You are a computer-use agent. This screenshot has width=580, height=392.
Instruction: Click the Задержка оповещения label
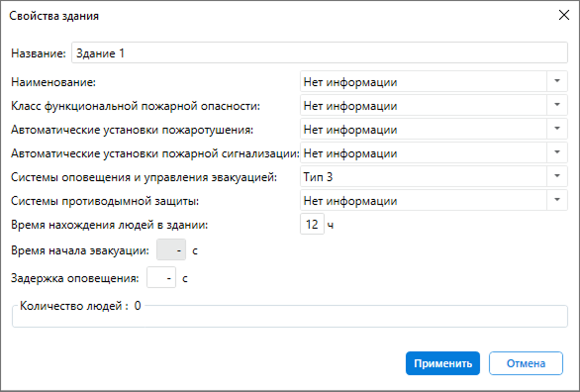tap(74, 278)
